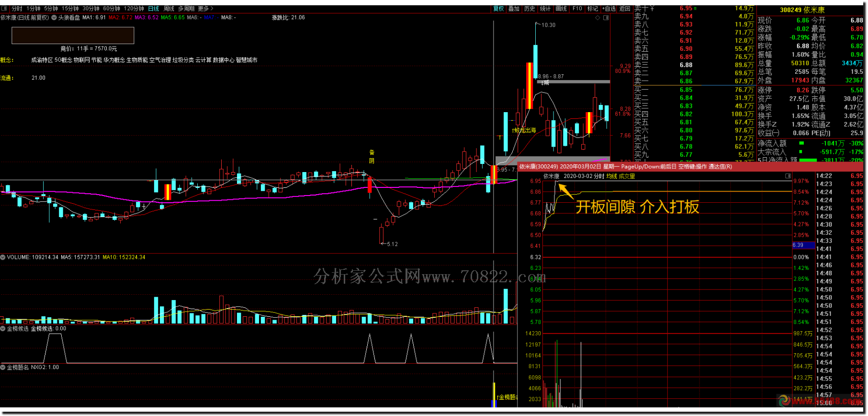Screen dimensions: 868x416
Task: Switch to the 60分钟 period tab
Action: [112, 9]
